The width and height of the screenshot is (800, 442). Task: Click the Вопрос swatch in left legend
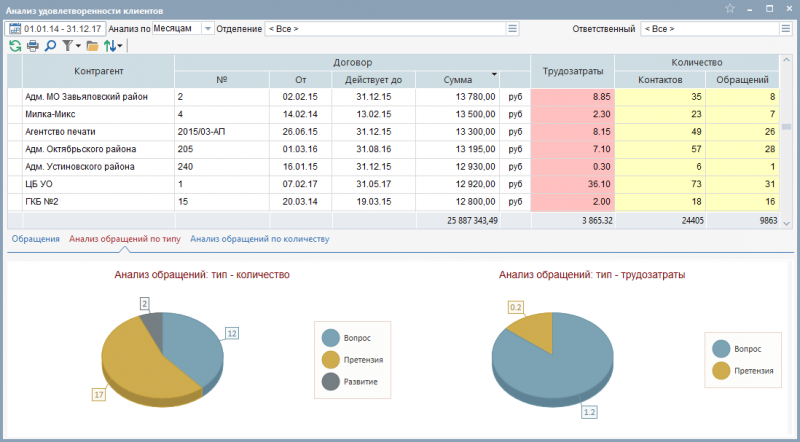point(331,338)
